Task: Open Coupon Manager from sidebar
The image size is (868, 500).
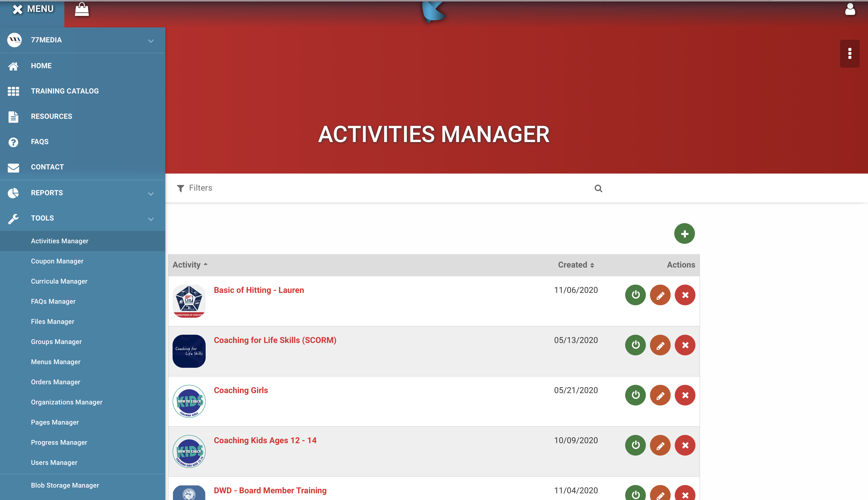Action: (x=57, y=261)
